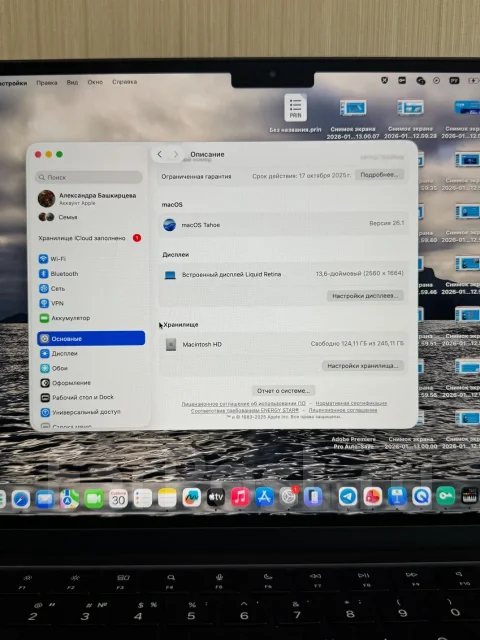Launch Telegram from the Dock
Viewport: 480px width, 640px height.
tap(348, 497)
